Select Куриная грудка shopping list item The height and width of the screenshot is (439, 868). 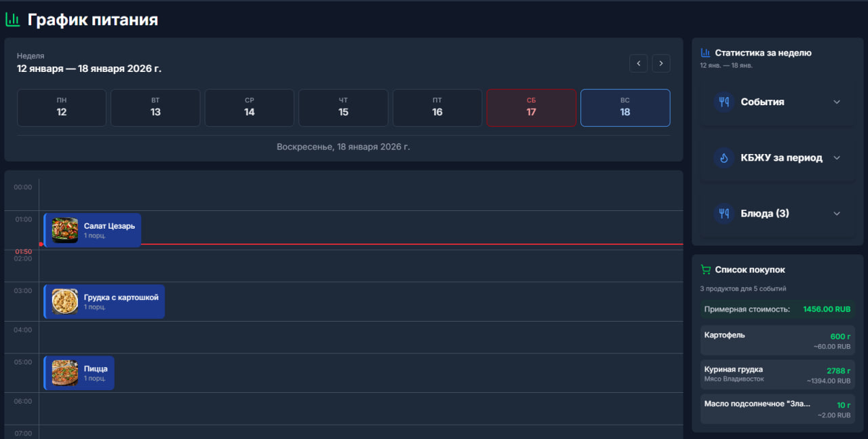click(x=777, y=375)
